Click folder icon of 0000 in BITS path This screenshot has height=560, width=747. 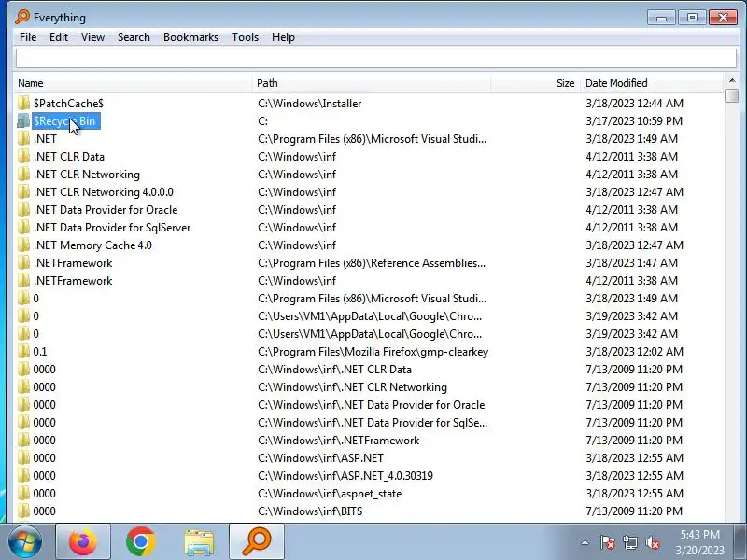pyautogui.click(x=23, y=511)
